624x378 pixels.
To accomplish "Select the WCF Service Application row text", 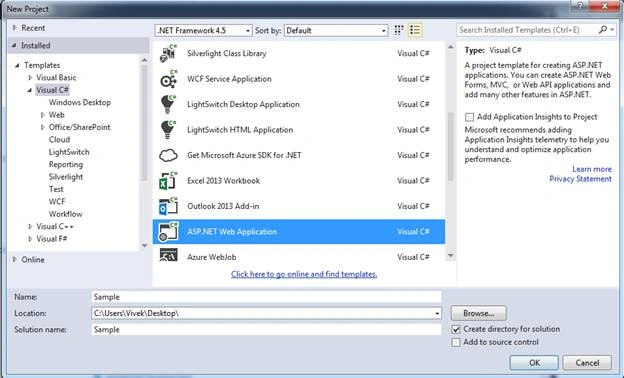I will [x=229, y=79].
